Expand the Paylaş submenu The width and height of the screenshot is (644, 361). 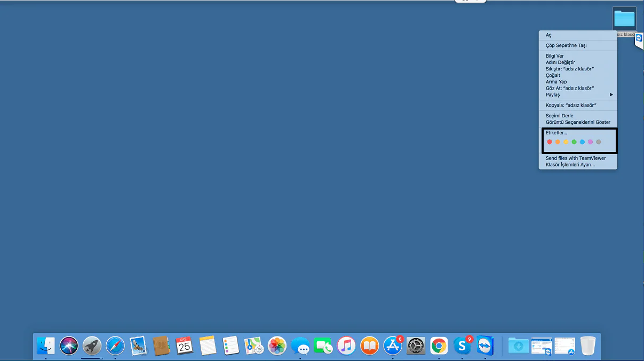(578, 94)
